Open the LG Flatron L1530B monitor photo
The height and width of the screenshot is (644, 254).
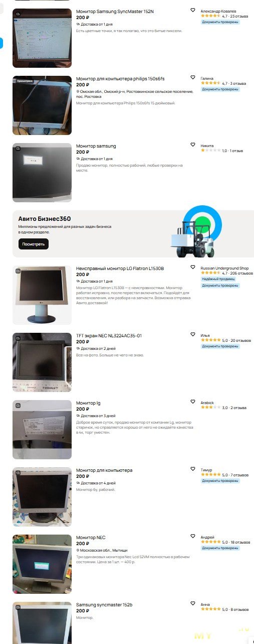(42, 295)
